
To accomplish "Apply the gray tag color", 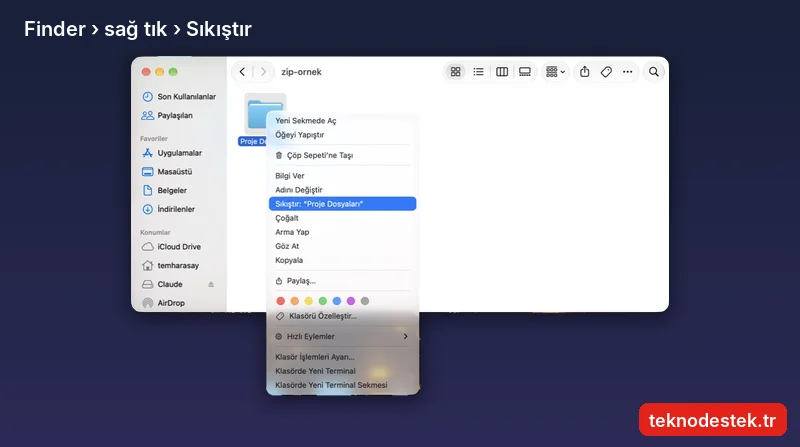I will pos(365,301).
